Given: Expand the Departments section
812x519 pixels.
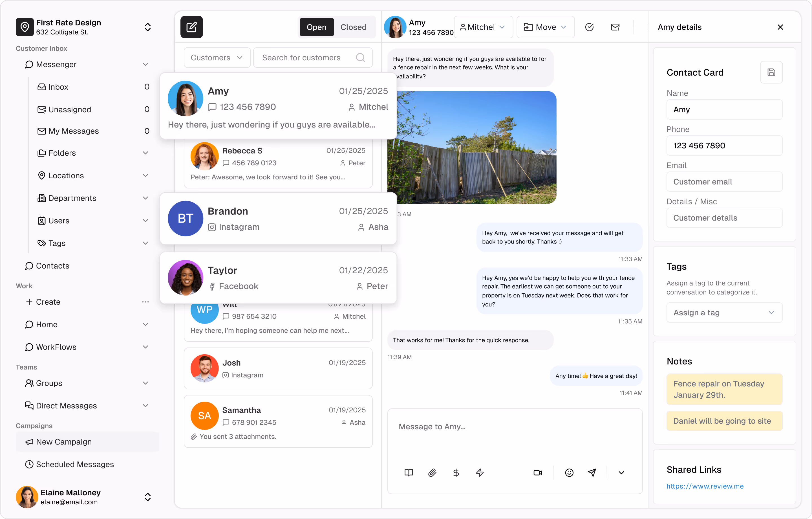Looking at the screenshot, I should 145,198.
